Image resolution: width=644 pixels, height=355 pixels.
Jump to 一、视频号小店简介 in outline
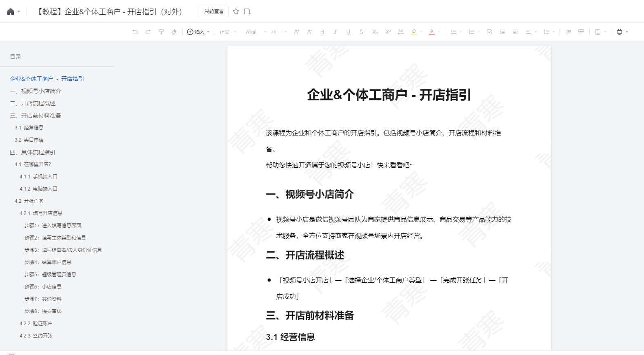pyautogui.click(x=36, y=91)
